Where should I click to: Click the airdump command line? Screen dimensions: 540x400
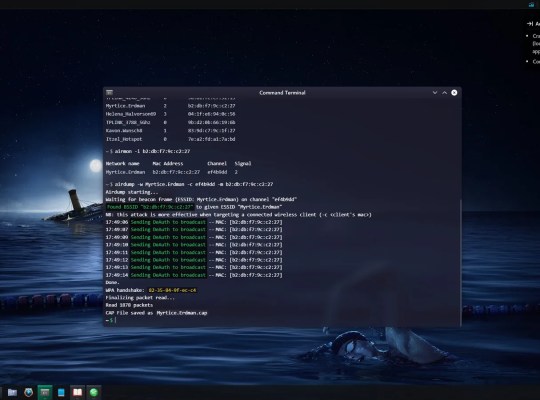pos(189,184)
